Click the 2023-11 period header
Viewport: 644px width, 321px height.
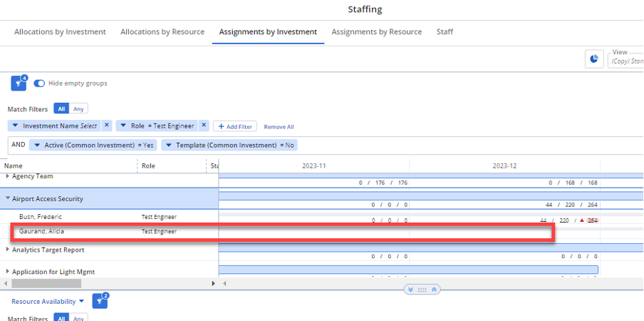tap(313, 166)
